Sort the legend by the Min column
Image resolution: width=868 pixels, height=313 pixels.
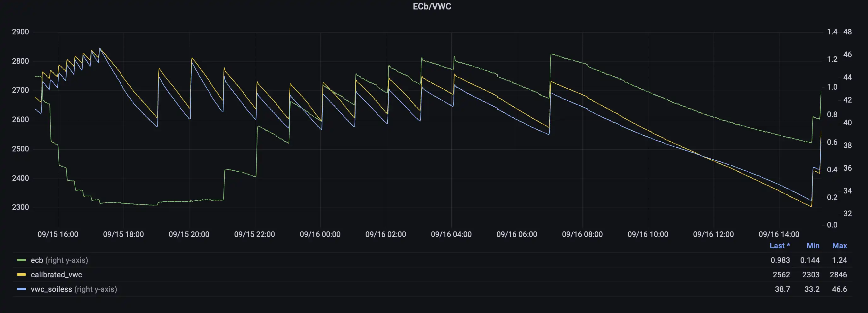pyautogui.click(x=813, y=245)
